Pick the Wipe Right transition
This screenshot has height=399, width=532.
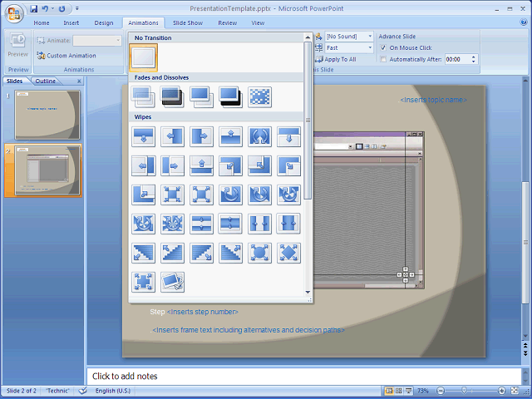pyautogui.click(x=201, y=136)
